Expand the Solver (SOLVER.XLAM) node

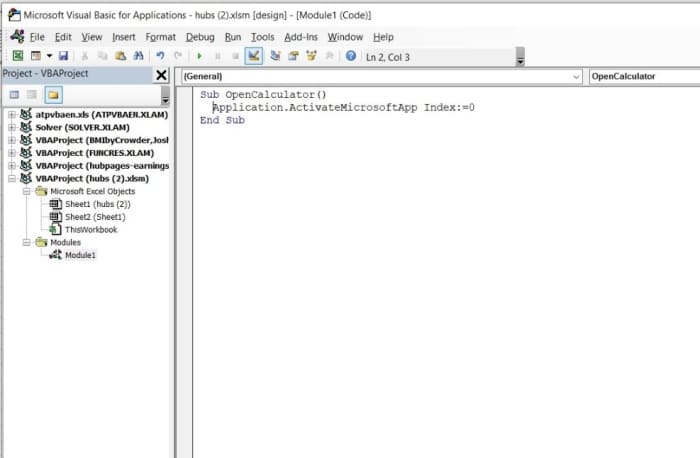[x=12, y=127]
